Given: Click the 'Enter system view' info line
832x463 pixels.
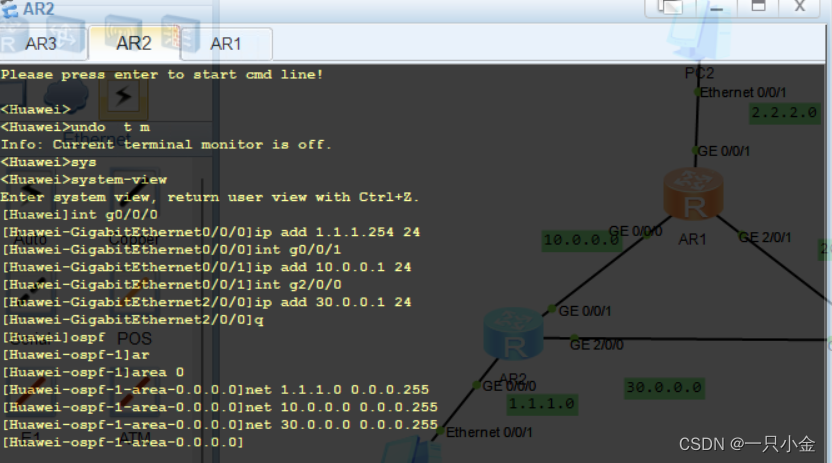Looking at the screenshot, I should pyautogui.click(x=210, y=197).
